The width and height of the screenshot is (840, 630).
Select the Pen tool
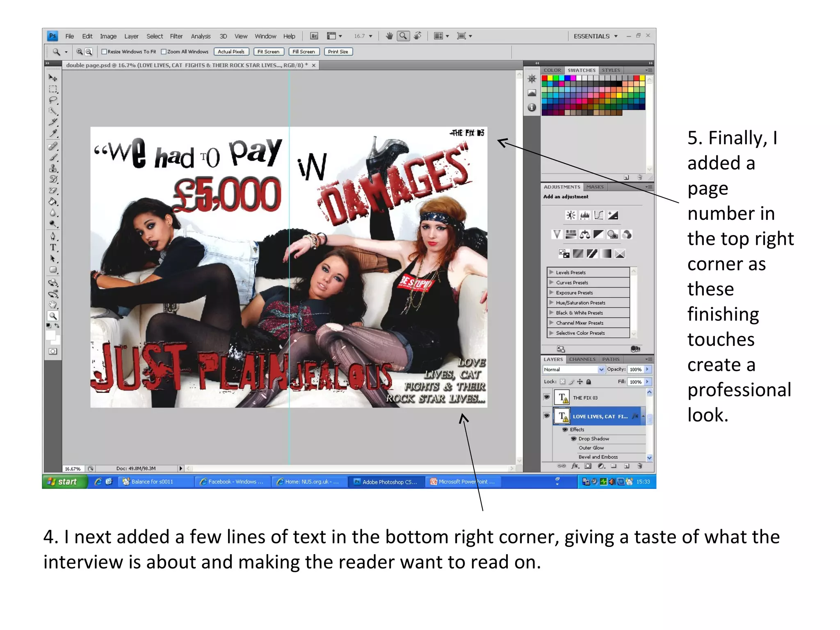coord(53,236)
